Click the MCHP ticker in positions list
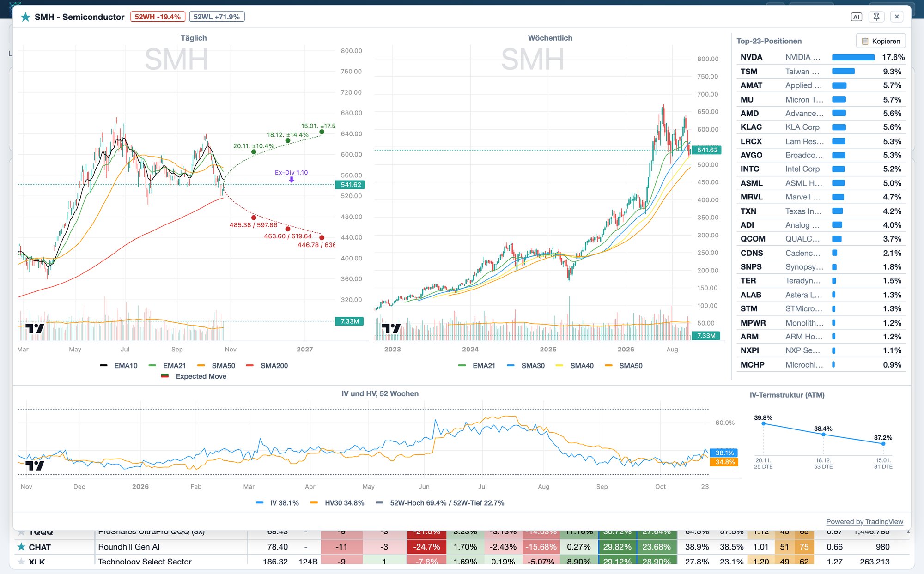The width and height of the screenshot is (924, 574). pyautogui.click(x=752, y=365)
